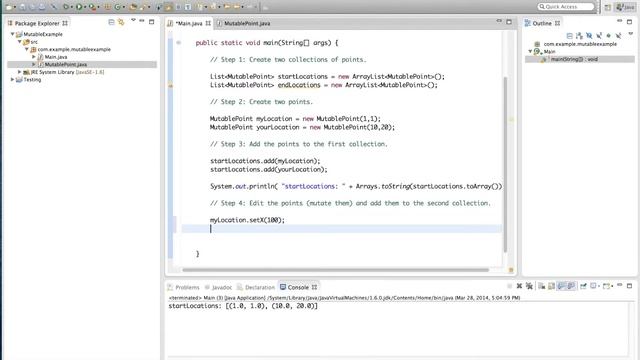
Task: Switch to the *Main.java editor tab
Action: click(188, 23)
